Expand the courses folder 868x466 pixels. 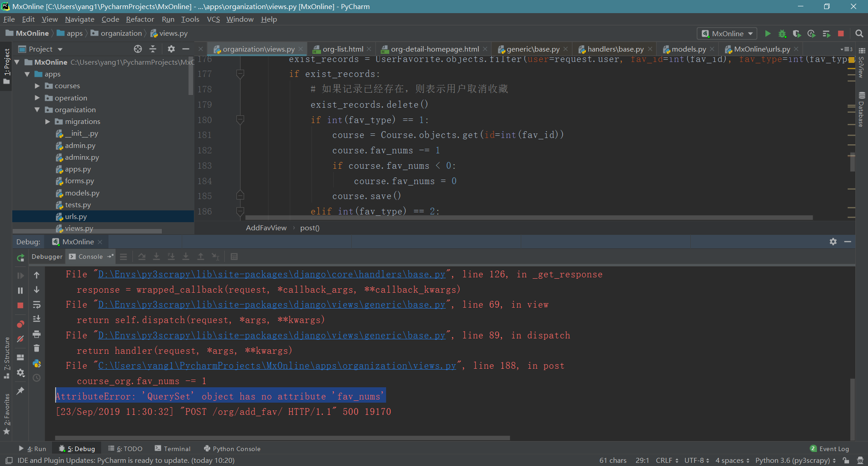[x=38, y=86]
